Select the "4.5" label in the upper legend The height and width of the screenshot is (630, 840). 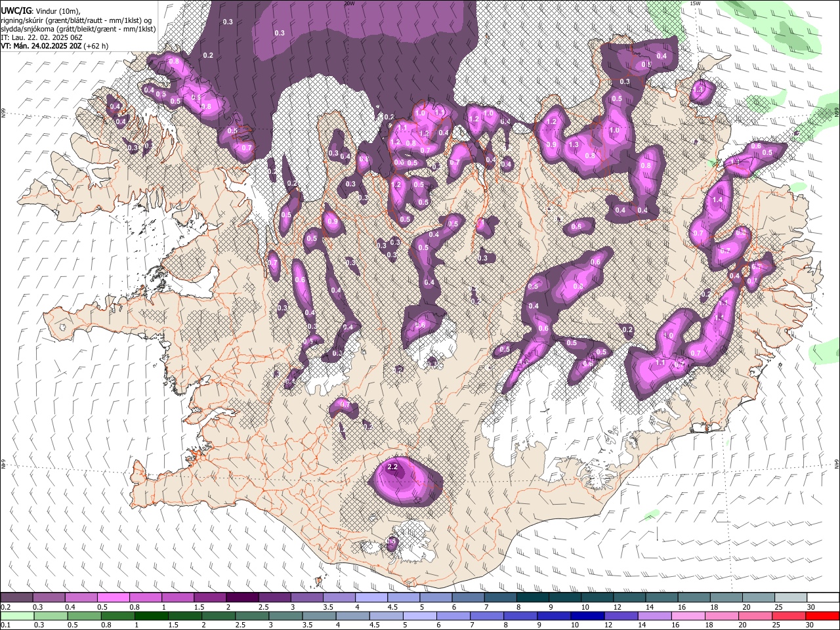click(x=392, y=607)
